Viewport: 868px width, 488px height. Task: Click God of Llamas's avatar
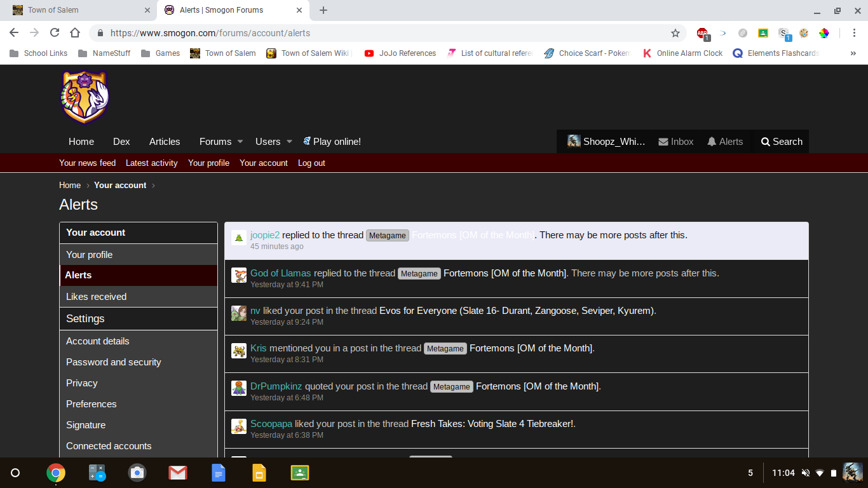(239, 275)
